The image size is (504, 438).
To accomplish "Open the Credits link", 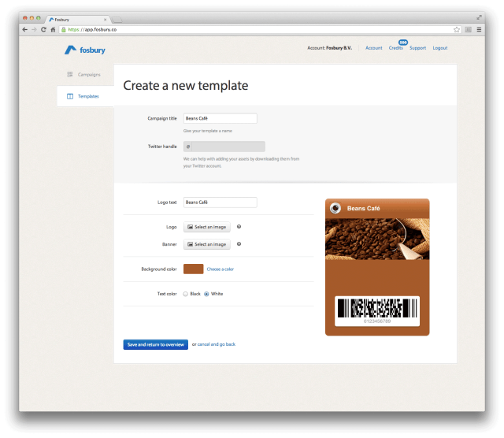I will click(395, 48).
